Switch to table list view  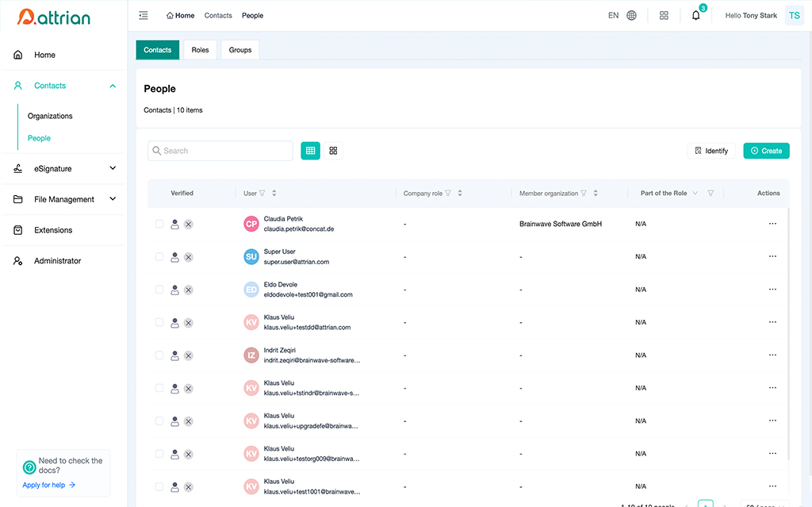(311, 151)
